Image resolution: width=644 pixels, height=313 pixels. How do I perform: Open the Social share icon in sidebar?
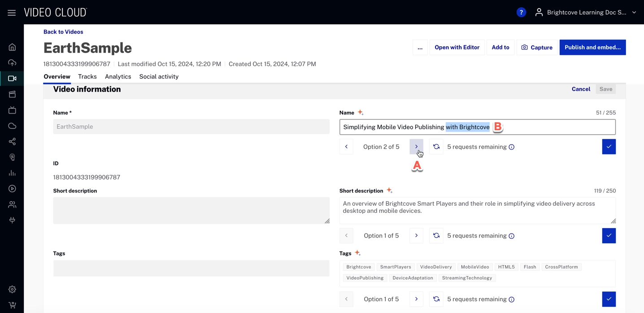pyautogui.click(x=12, y=141)
